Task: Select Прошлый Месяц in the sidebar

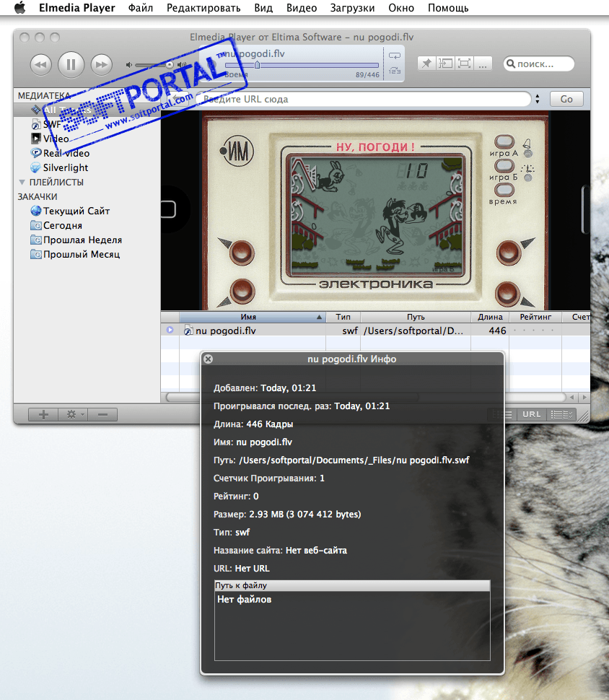Action: point(82,255)
